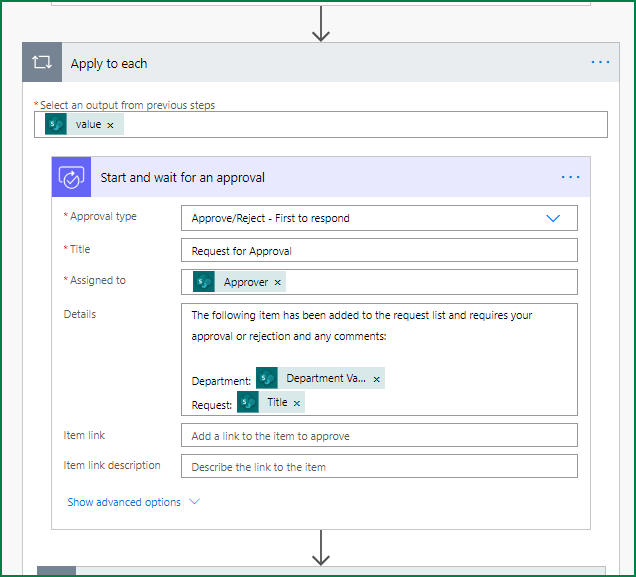Remove the Approver token

tap(278, 282)
